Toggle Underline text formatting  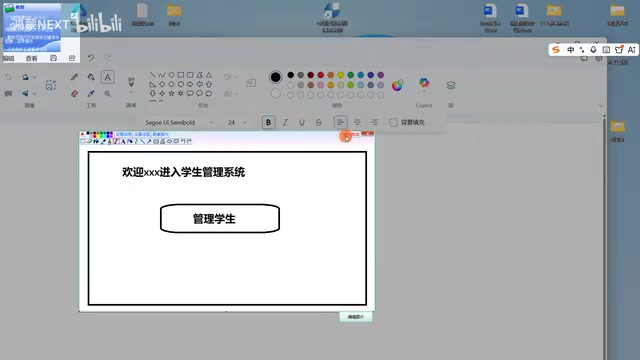pyautogui.click(x=302, y=122)
